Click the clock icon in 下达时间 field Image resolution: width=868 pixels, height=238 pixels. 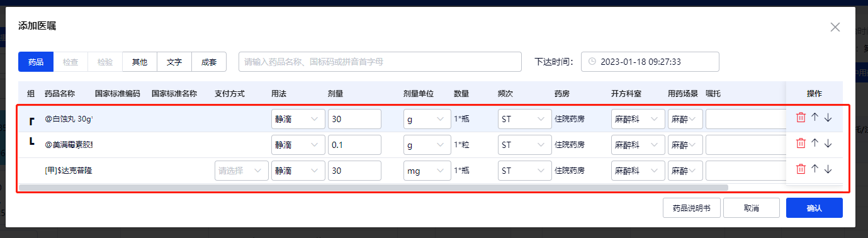pyautogui.click(x=592, y=62)
